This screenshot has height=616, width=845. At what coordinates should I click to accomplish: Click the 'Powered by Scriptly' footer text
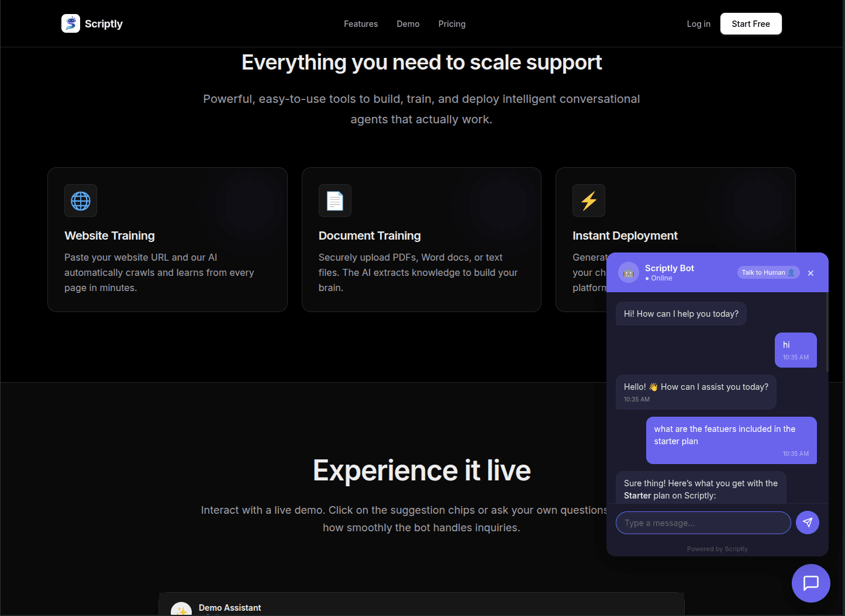point(718,549)
